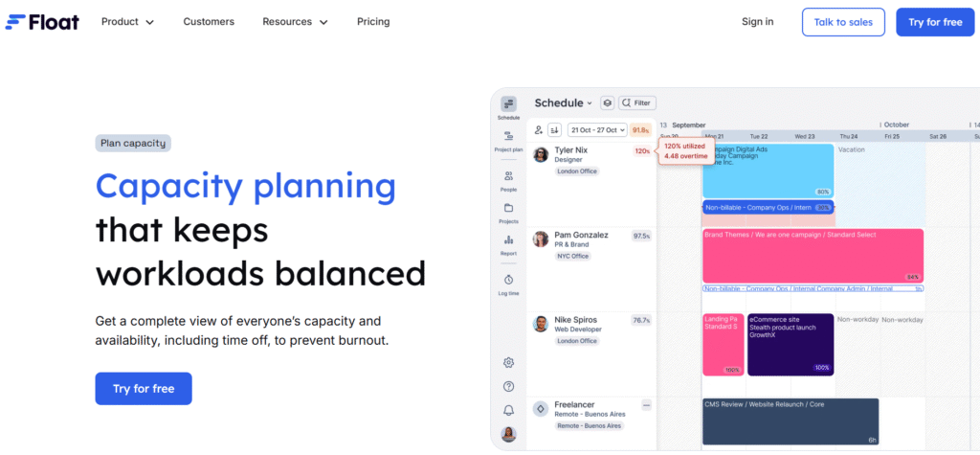Click Pam Gonzalez's 97.5% badge
The width and height of the screenshot is (980, 455).
click(641, 236)
